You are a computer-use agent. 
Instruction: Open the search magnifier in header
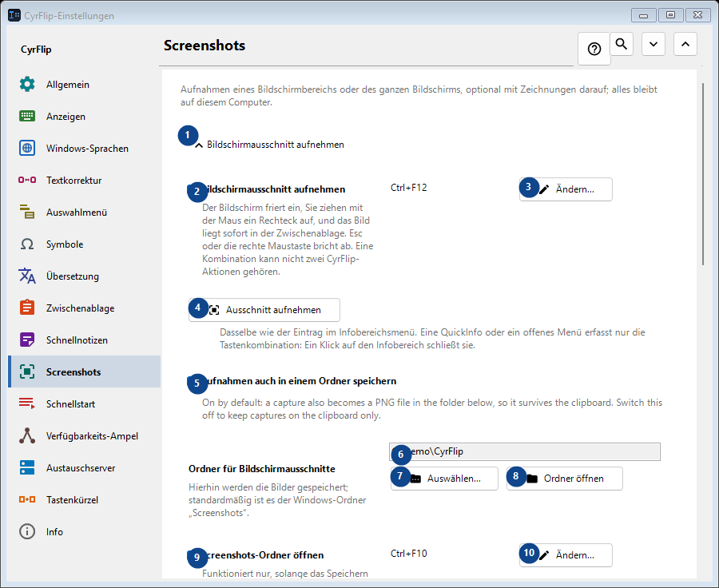pyautogui.click(x=622, y=44)
